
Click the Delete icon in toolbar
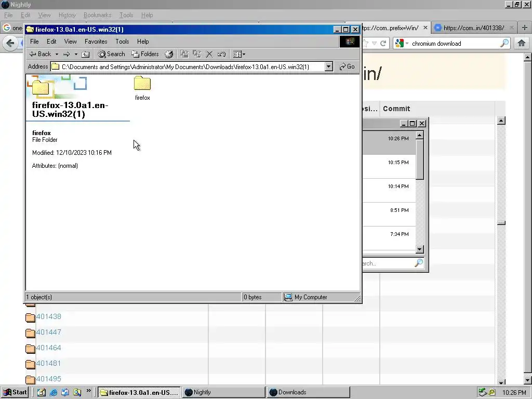pos(209,54)
